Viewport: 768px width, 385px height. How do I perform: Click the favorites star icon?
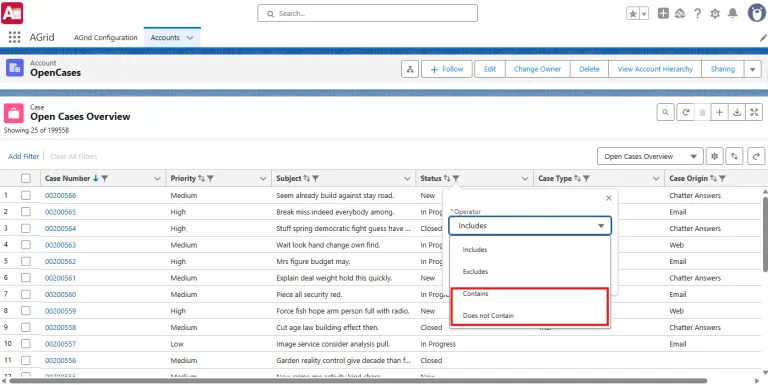click(x=633, y=14)
